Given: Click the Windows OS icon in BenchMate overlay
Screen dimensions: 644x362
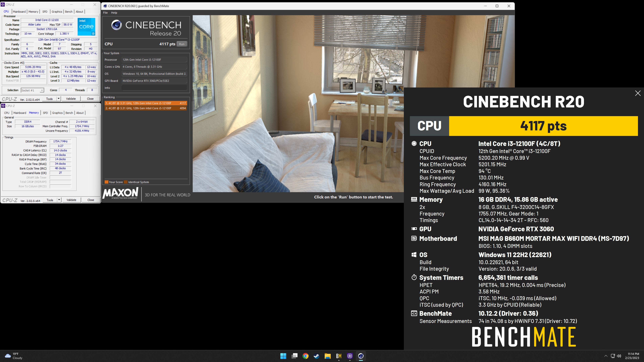Looking at the screenshot, I should (x=414, y=255).
